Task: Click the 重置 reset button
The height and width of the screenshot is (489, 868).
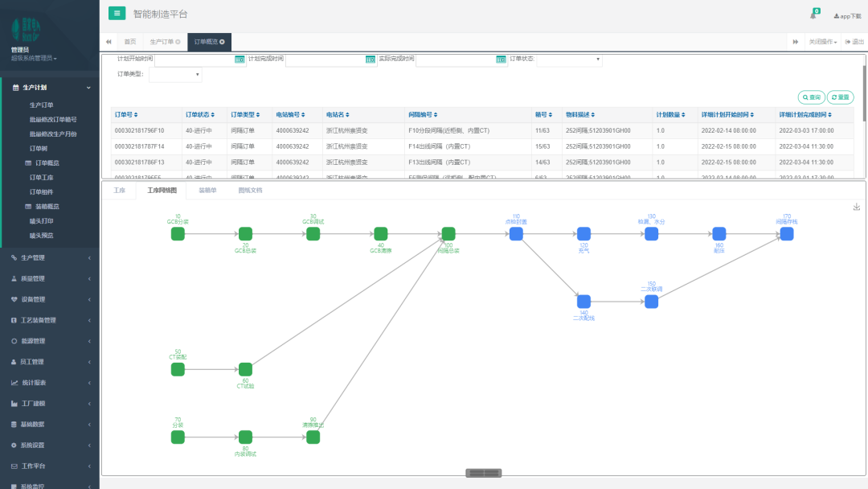Action: coord(840,97)
